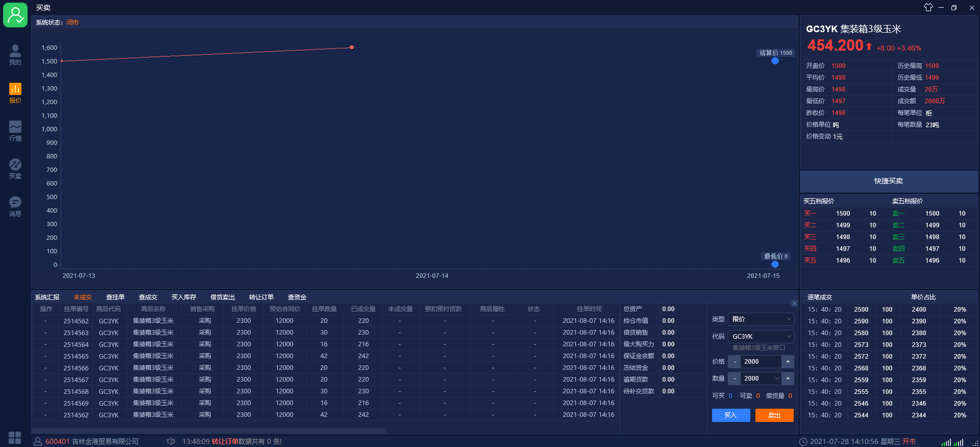This screenshot has width=980, height=447.
Task: Click the 闭市 system status text
Action: pyautogui.click(x=72, y=22)
